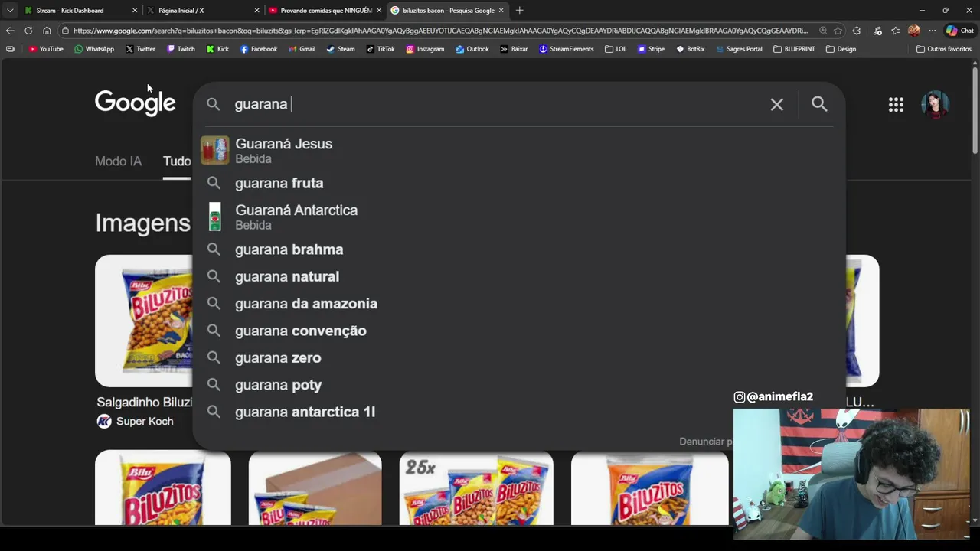Reload the page with the refresh icon
Screen dimensions: 980x551
click(x=28, y=31)
